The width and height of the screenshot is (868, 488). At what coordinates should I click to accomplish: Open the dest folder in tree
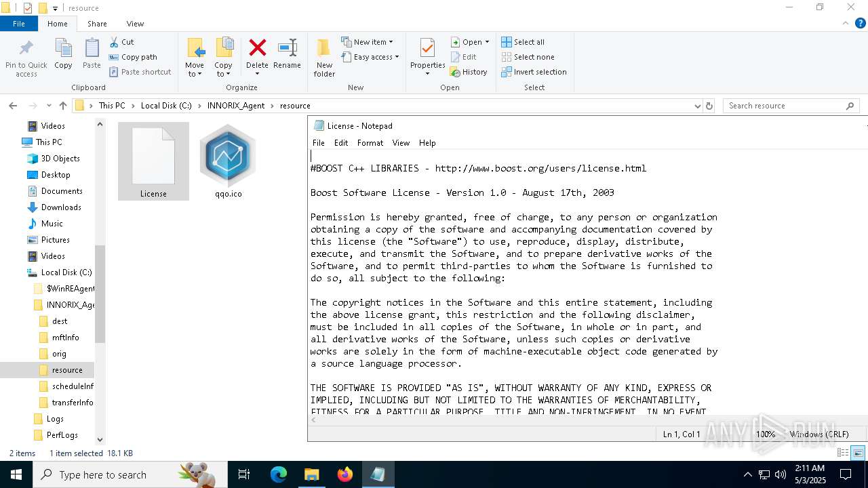(60, 321)
